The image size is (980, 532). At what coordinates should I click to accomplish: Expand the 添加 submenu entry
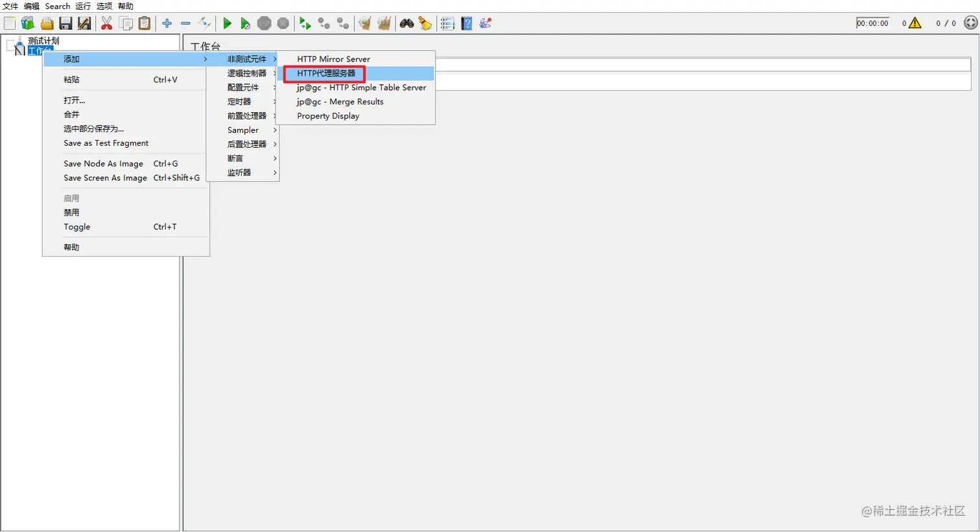pos(126,59)
